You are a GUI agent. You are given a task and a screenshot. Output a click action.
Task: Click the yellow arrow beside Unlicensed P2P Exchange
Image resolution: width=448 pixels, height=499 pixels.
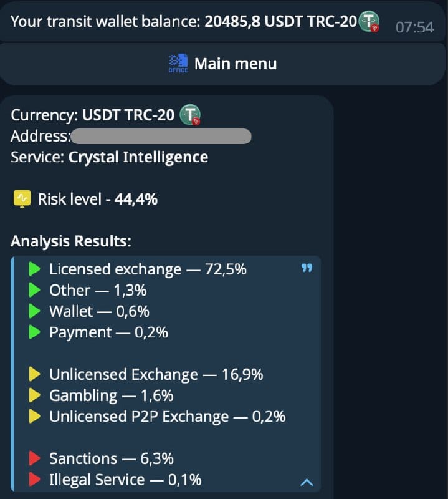(34, 416)
